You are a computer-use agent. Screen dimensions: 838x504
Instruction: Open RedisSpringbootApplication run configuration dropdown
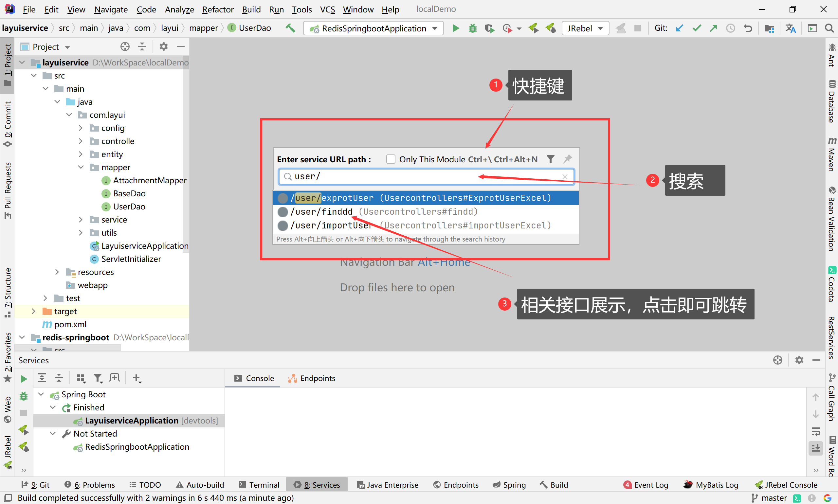[x=373, y=28]
